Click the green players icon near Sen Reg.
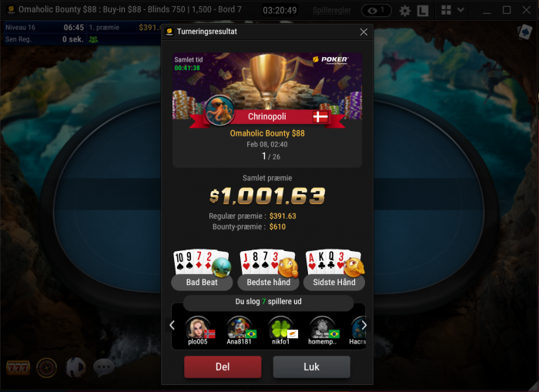The height and width of the screenshot is (392, 539). coord(93,39)
